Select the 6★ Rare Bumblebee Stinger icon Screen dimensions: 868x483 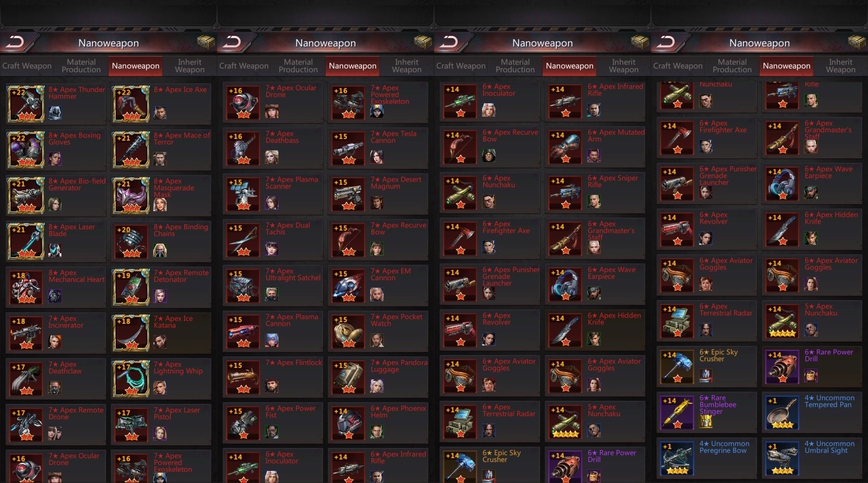point(677,413)
